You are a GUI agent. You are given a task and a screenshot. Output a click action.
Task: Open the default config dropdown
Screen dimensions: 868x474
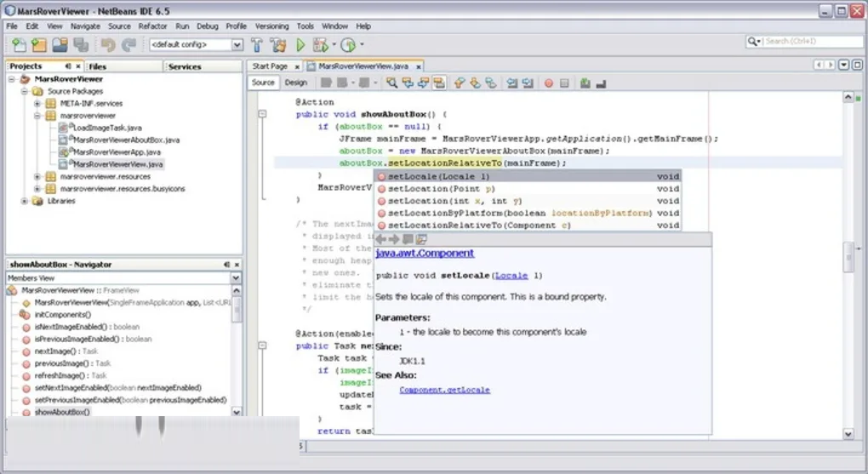click(237, 44)
